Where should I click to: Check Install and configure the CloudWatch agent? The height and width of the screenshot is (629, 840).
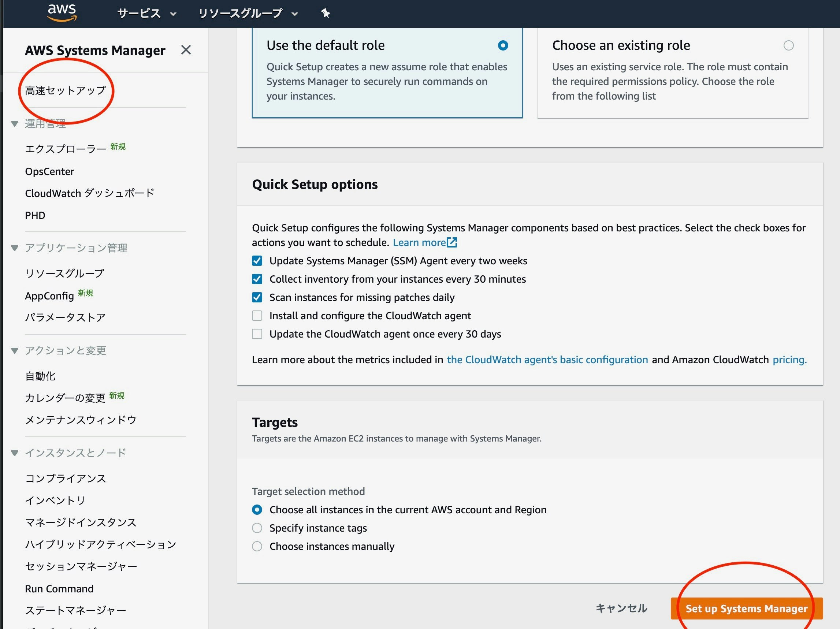pos(257,316)
